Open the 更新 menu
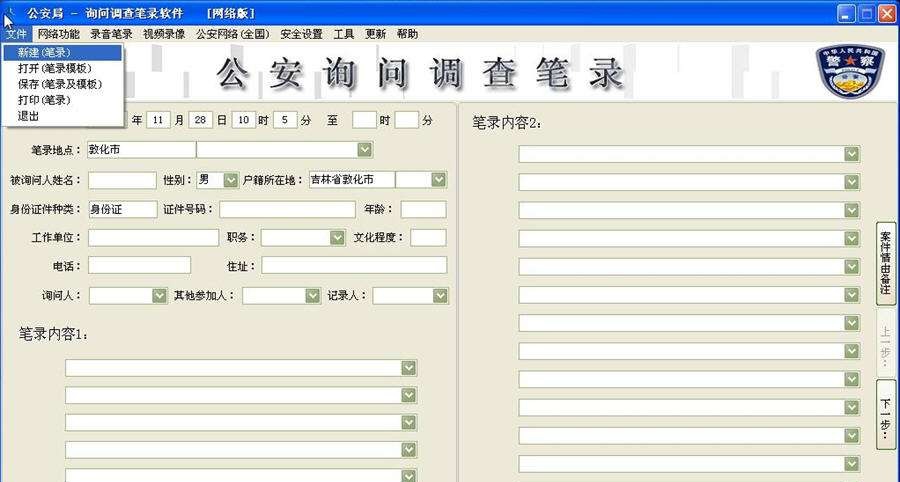This screenshot has width=900, height=482. tap(375, 34)
